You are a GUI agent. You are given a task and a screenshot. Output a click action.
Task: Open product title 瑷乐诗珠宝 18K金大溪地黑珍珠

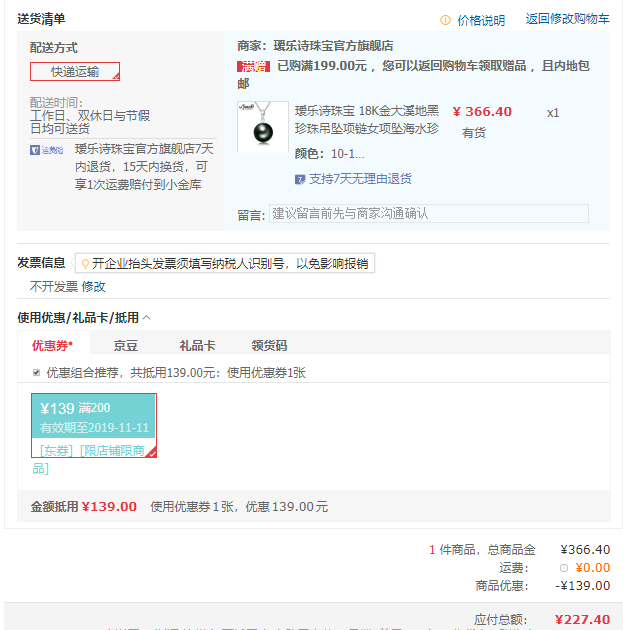pyautogui.click(x=366, y=119)
